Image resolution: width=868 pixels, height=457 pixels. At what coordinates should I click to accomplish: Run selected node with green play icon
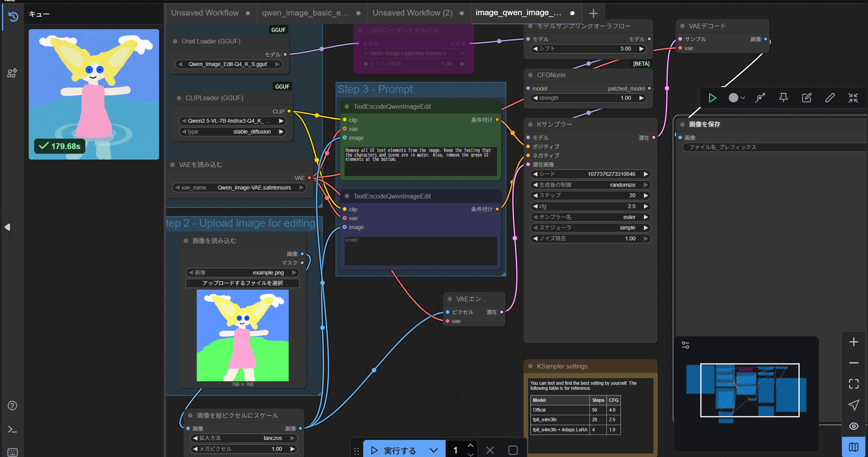point(712,98)
